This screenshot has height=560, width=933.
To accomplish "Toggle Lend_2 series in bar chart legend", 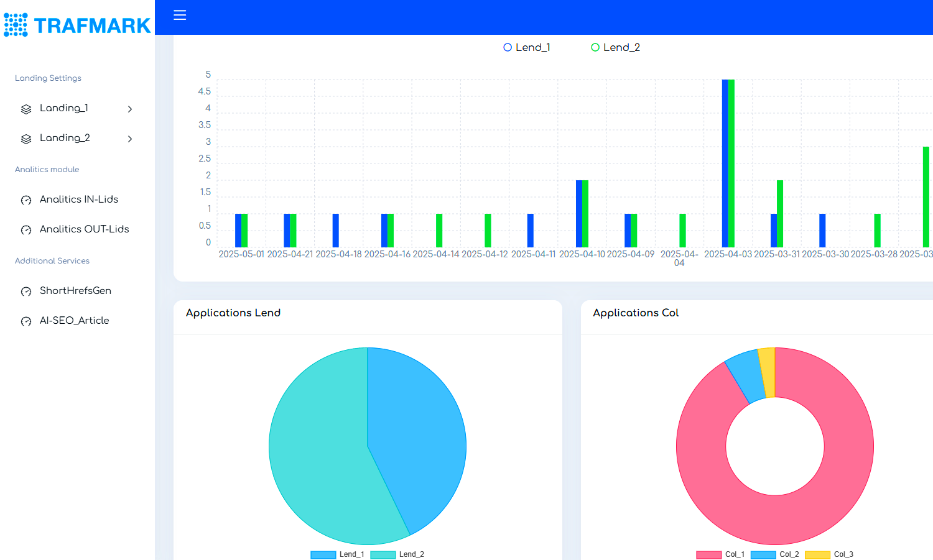I will 615,47.
